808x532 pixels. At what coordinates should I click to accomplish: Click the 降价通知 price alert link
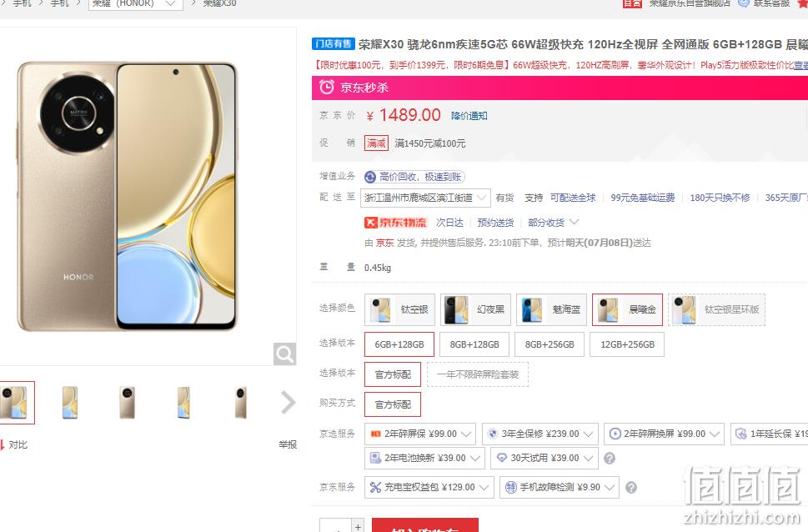coord(469,116)
